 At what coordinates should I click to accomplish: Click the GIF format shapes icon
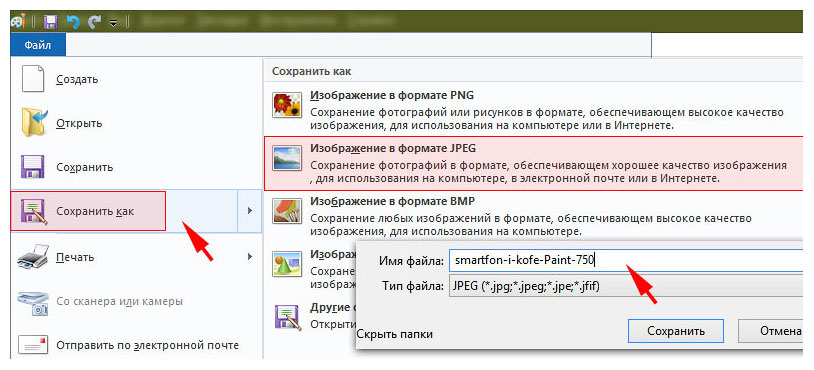[287, 264]
